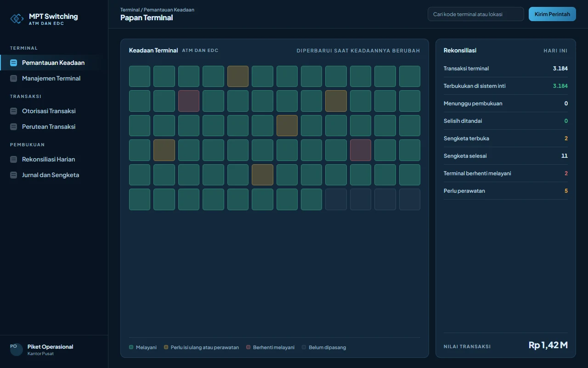Viewport: 588px width, 368px height.
Task: Select the amber terminal tile in the first row
Action: (x=238, y=76)
